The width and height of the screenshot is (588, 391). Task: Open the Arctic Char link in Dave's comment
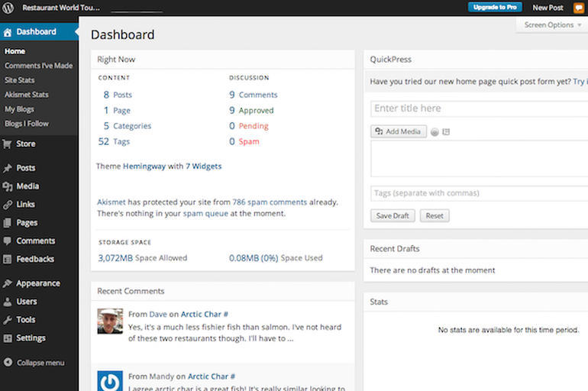click(205, 314)
